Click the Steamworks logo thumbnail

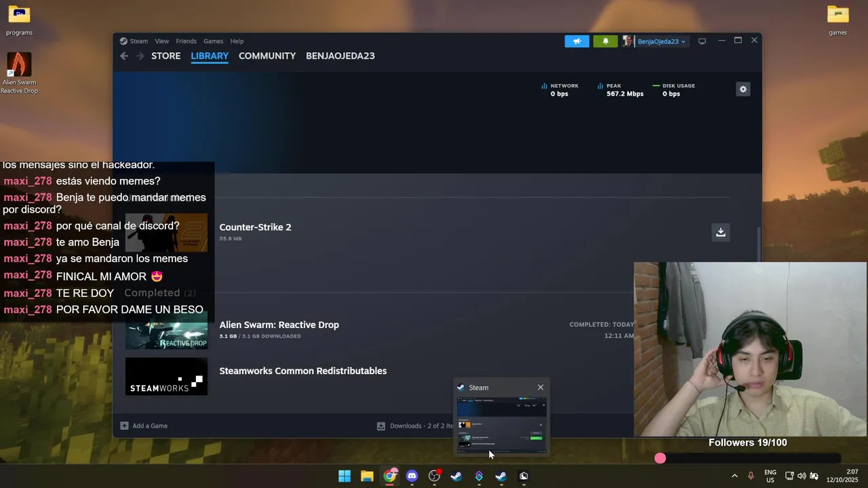tap(166, 376)
